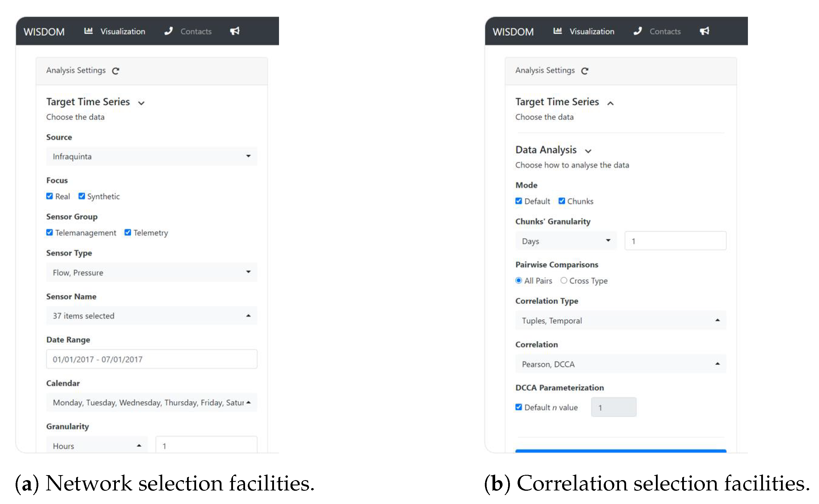Viewport: 819px width, 504px height.
Task: Click the blue button at panel bottom
Action: (620, 451)
